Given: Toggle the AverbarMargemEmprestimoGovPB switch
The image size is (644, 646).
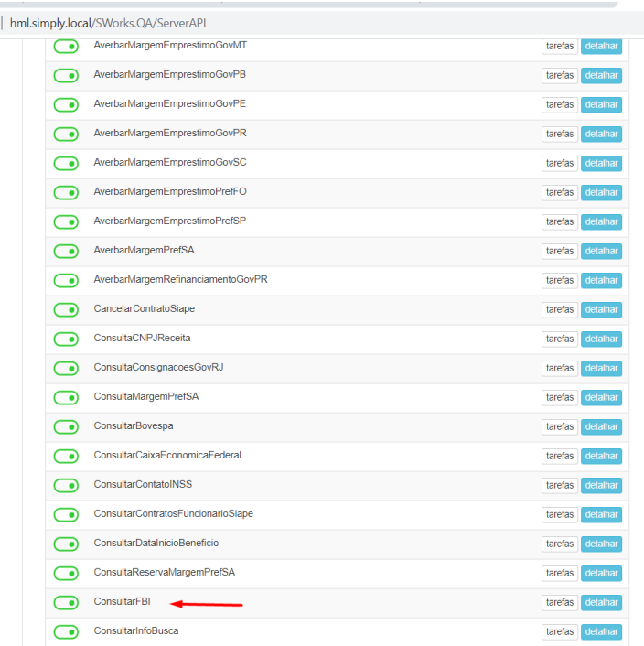Looking at the screenshot, I should [66, 76].
